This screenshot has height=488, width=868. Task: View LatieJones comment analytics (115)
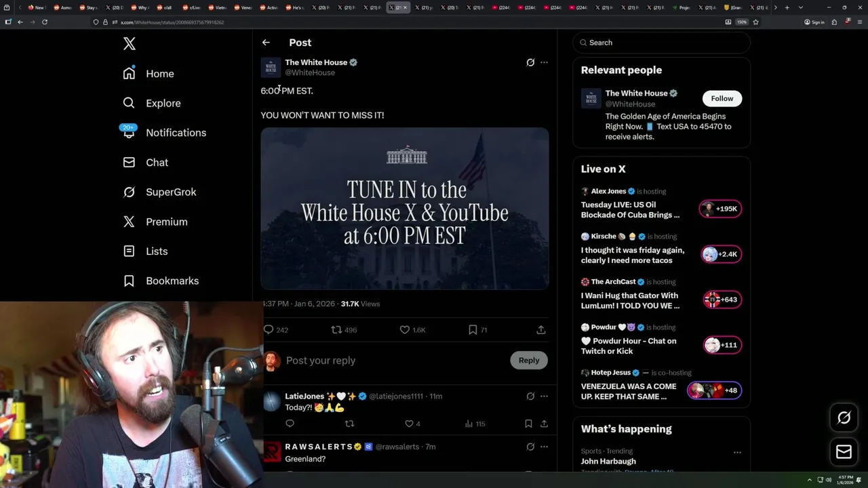click(x=475, y=424)
